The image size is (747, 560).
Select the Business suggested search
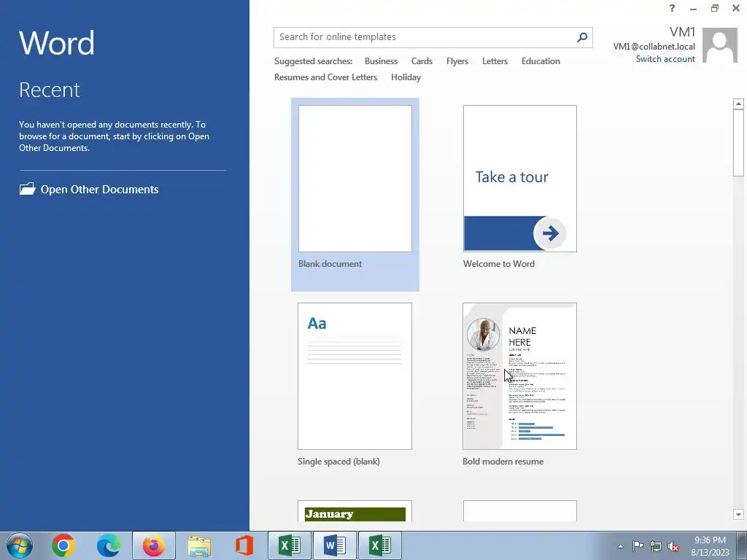coord(381,61)
